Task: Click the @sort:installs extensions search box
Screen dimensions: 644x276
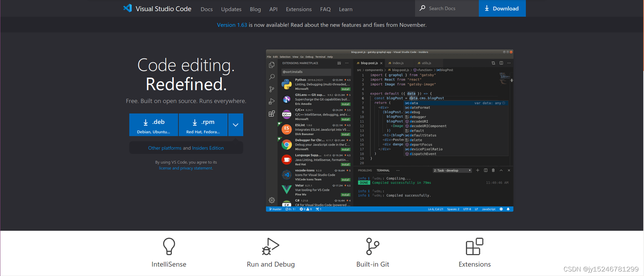Action: tap(316, 72)
